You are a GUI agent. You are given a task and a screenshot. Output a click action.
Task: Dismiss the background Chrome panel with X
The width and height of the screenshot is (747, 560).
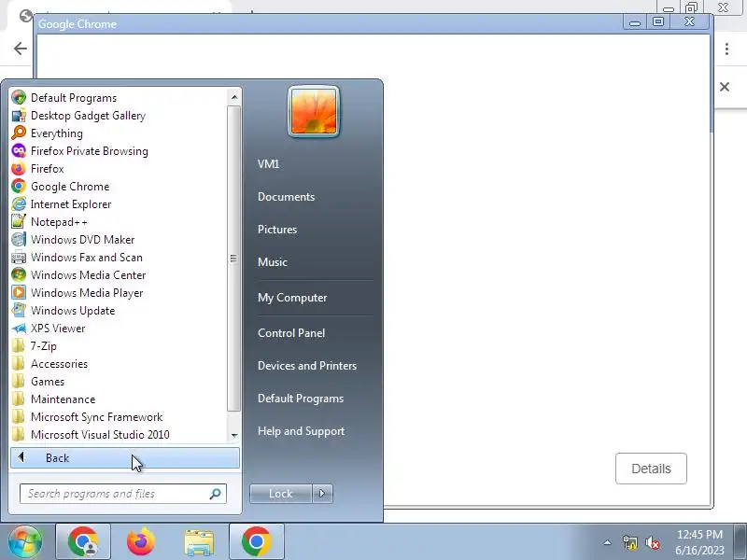pyautogui.click(x=725, y=87)
